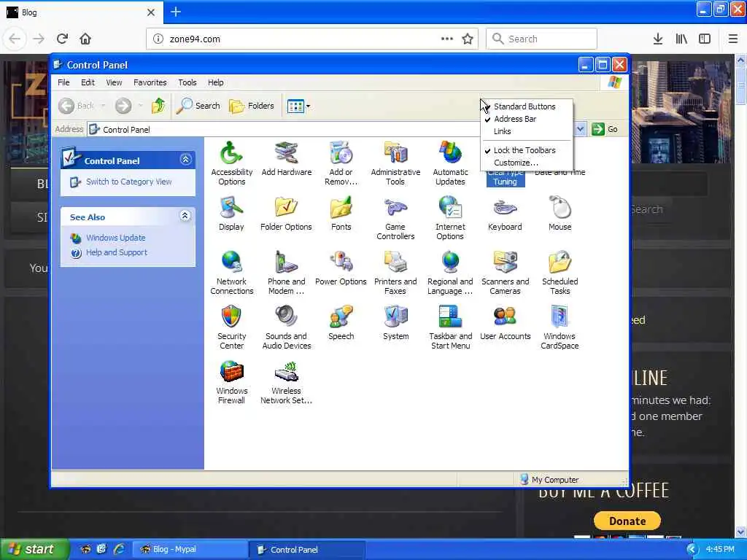Image resolution: width=747 pixels, height=560 pixels.
Task: Open Internet Options icon
Action: pyautogui.click(x=450, y=217)
